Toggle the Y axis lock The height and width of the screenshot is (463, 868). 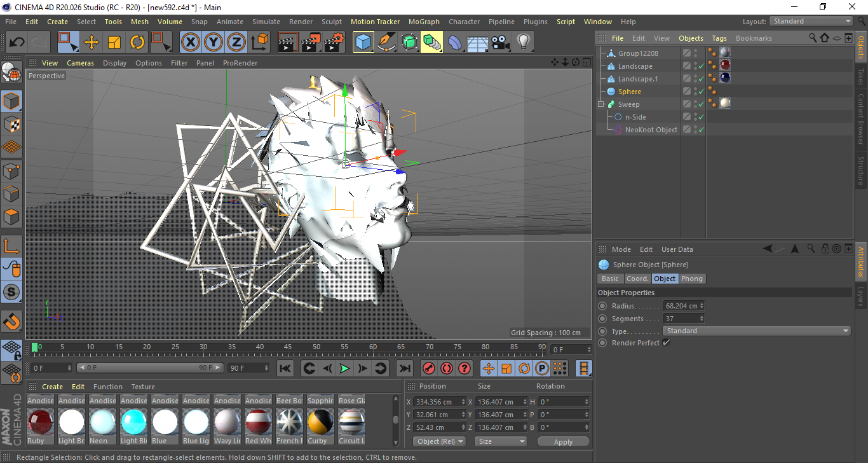tap(213, 43)
